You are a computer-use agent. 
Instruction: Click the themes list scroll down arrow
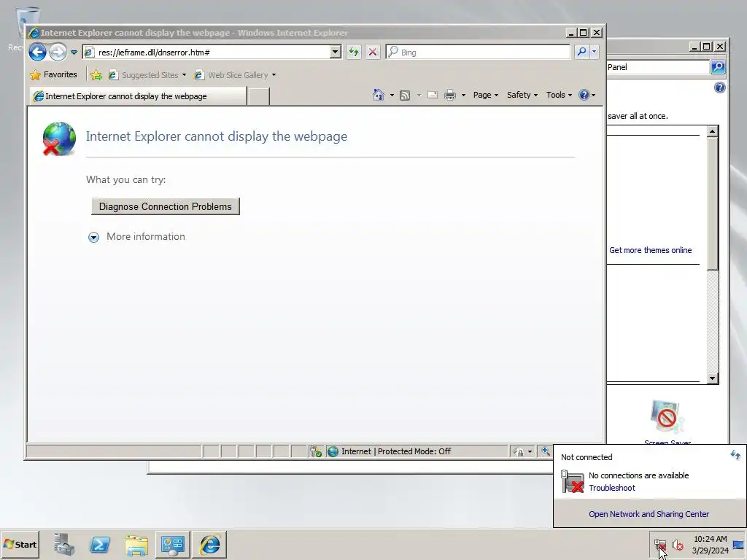coord(712,378)
